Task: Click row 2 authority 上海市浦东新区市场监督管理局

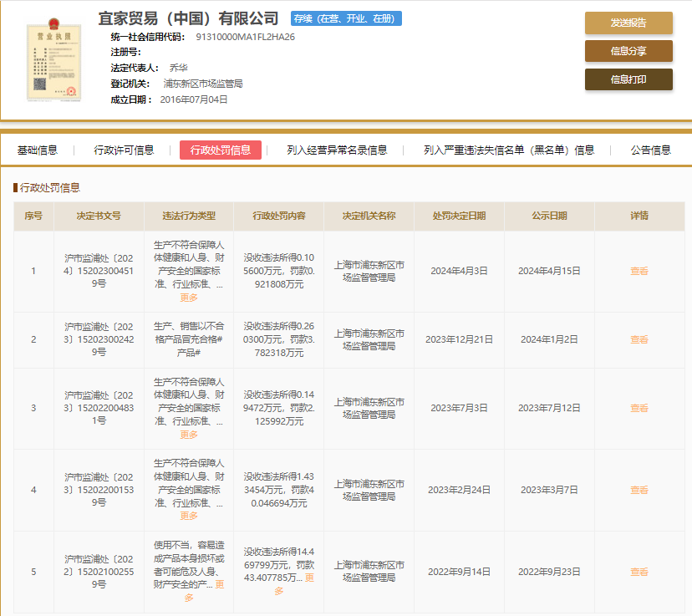Action: click(369, 339)
